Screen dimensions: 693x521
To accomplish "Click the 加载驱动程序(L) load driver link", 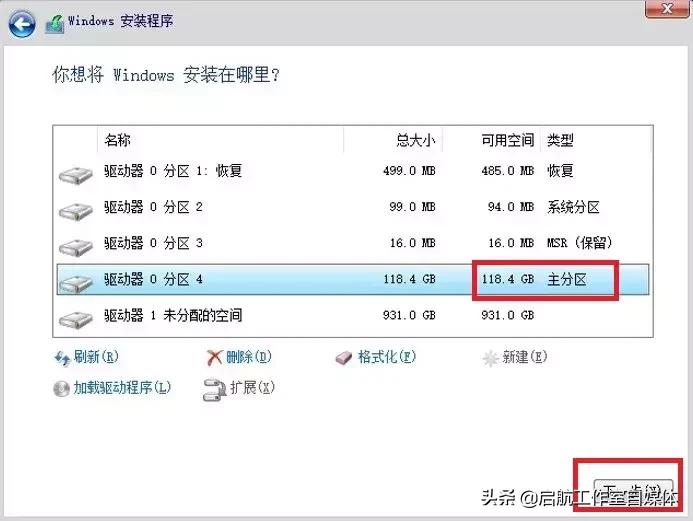I will click(122, 388).
